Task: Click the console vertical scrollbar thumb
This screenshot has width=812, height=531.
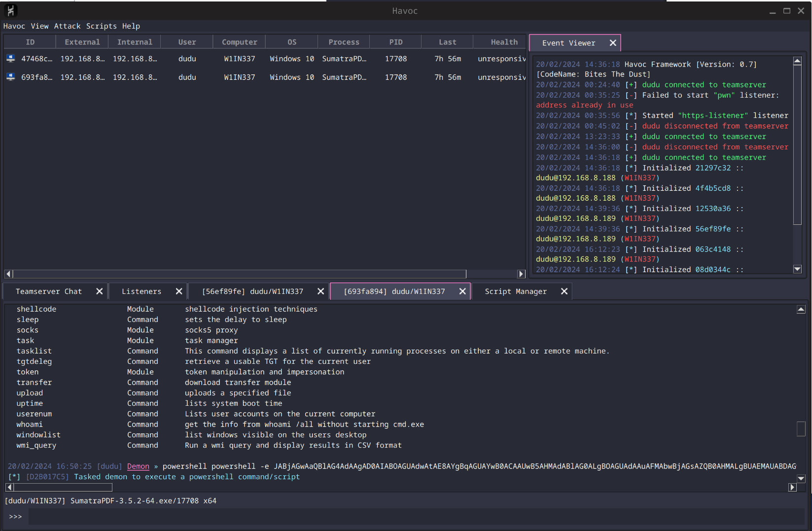Action: pyautogui.click(x=801, y=428)
